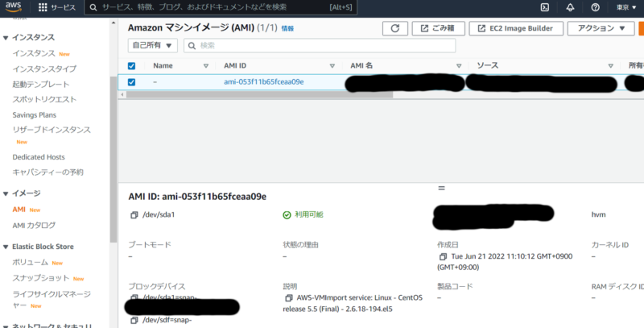Open the notifications bell icon
This screenshot has width=644, height=328.
(x=570, y=7)
